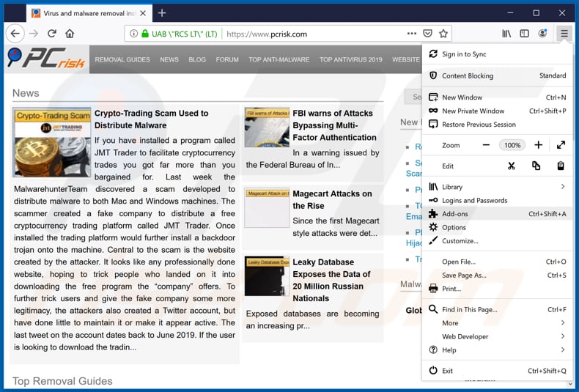This screenshot has height=392, width=579.
Task: Open a New Private Window
Action: (498, 111)
